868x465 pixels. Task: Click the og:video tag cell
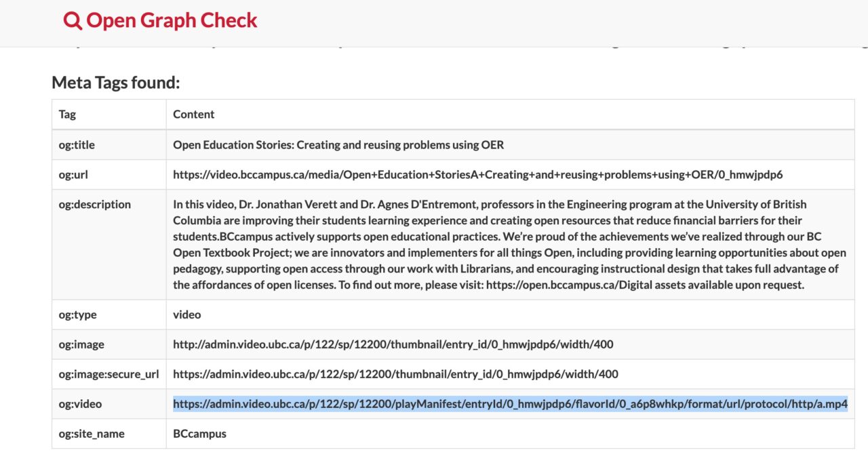[109, 404]
